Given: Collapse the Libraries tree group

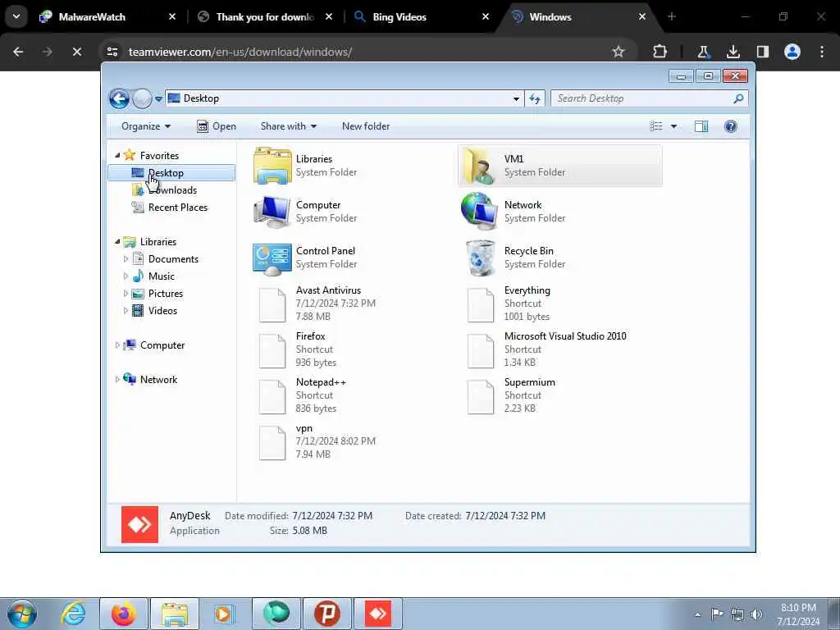Looking at the screenshot, I should tap(117, 242).
